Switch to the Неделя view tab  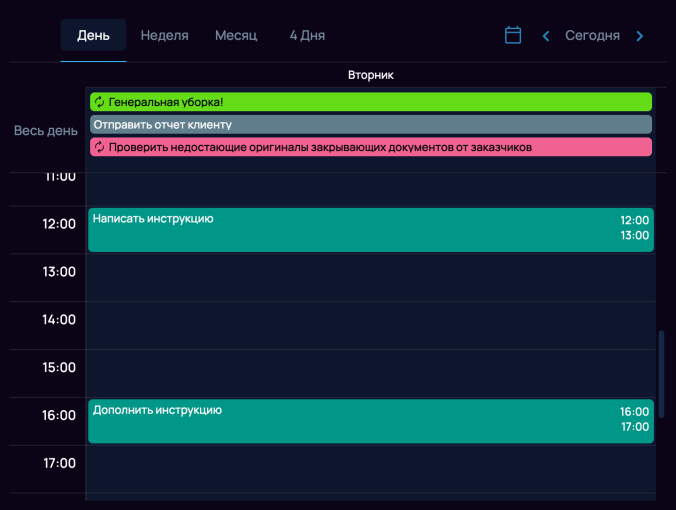165,35
